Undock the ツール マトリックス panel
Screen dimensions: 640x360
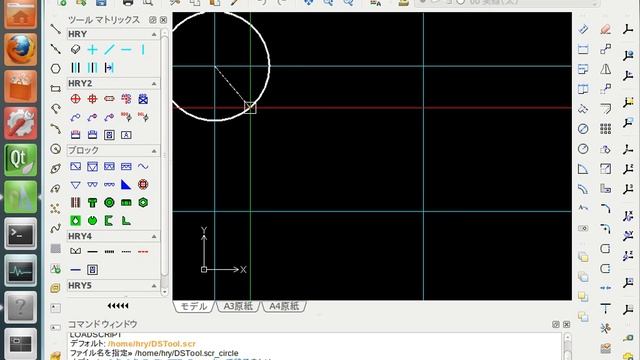point(153,20)
